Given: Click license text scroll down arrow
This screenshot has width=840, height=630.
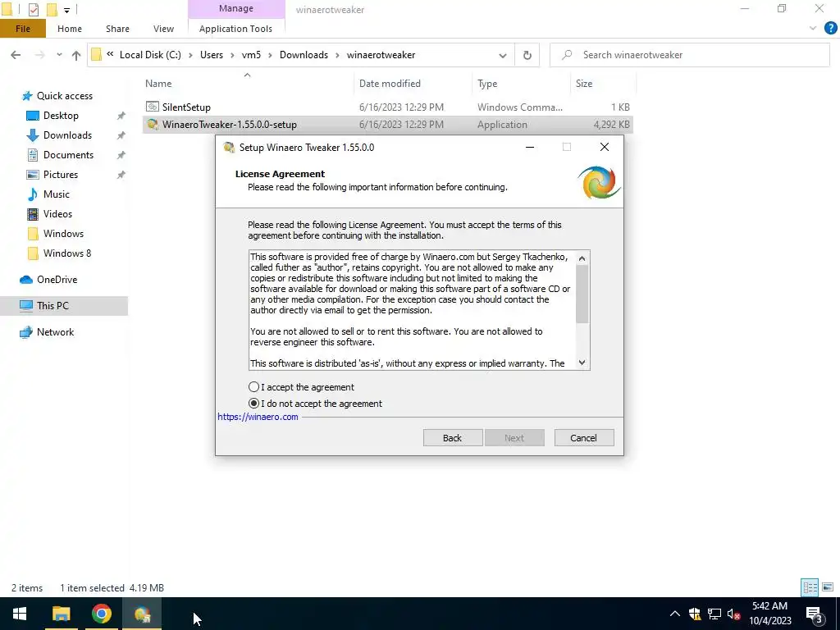Looking at the screenshot, I should (582, 363).
